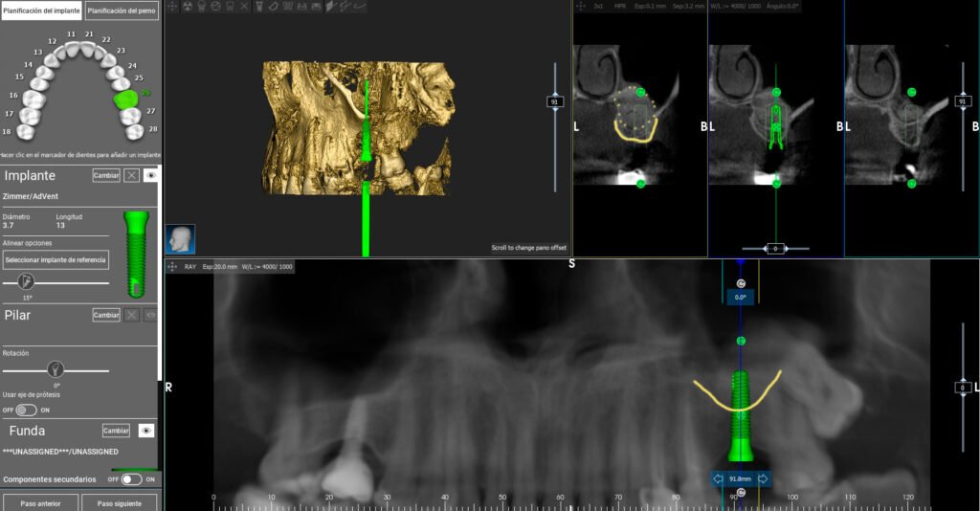Select the Planificación del implante tab
Viewport: 980px width, 511px height.
coord(42,11)
